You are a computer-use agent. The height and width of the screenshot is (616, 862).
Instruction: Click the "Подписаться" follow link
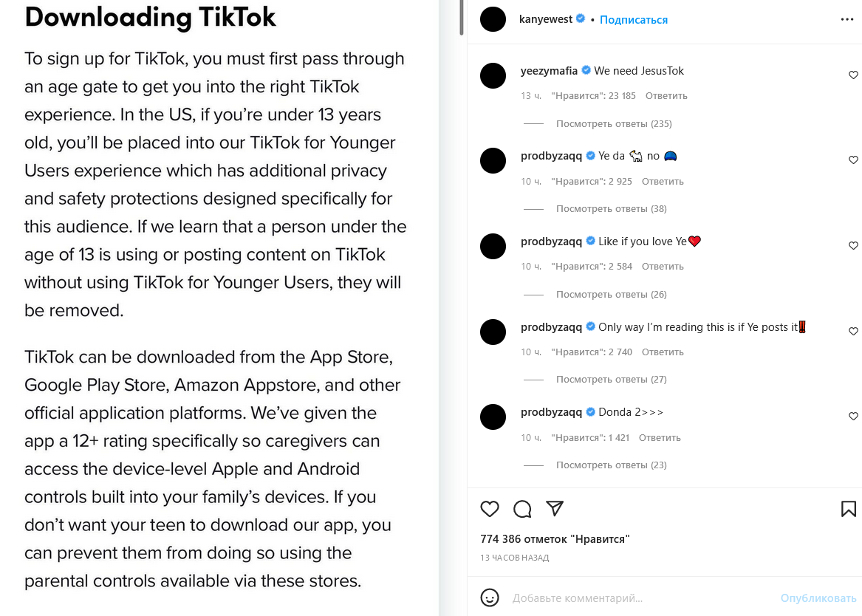(x=633, y=20)
